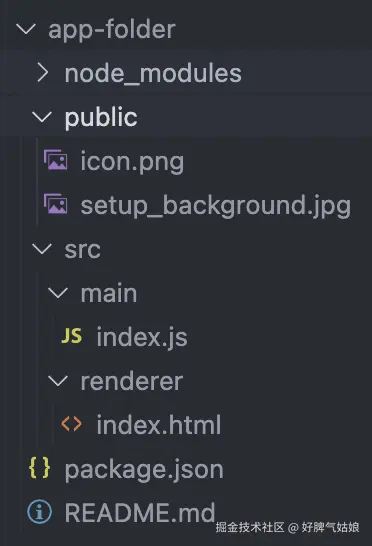
Task: Click the image icon beside setup_background.jpg
Action: pyautogui.click(x=56, y=204)
